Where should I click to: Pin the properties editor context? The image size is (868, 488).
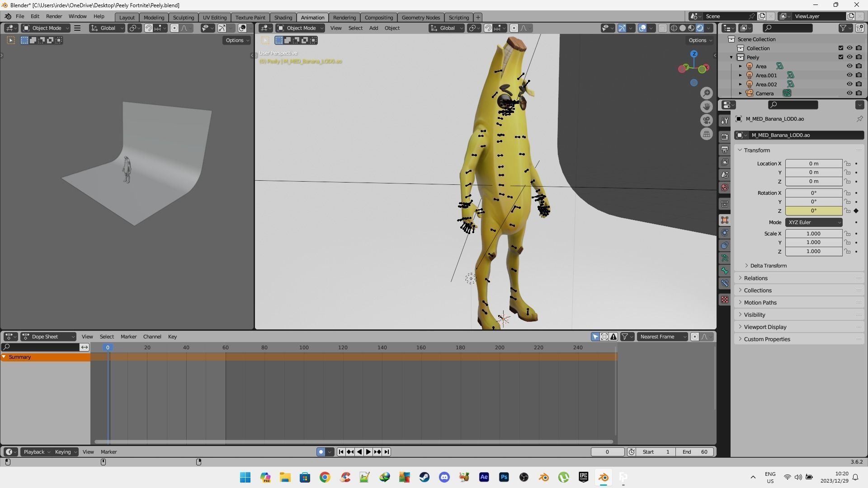coord(859,119)
